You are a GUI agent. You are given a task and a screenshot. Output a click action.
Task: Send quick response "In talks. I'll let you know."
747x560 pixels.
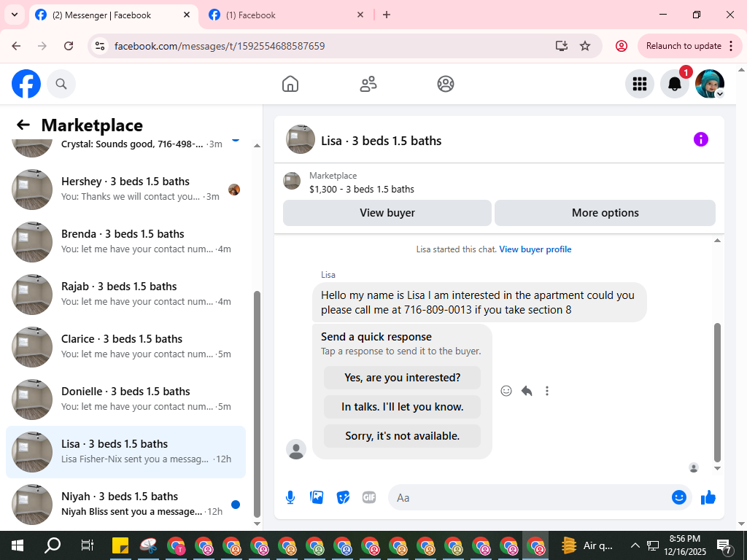point(402,407)
